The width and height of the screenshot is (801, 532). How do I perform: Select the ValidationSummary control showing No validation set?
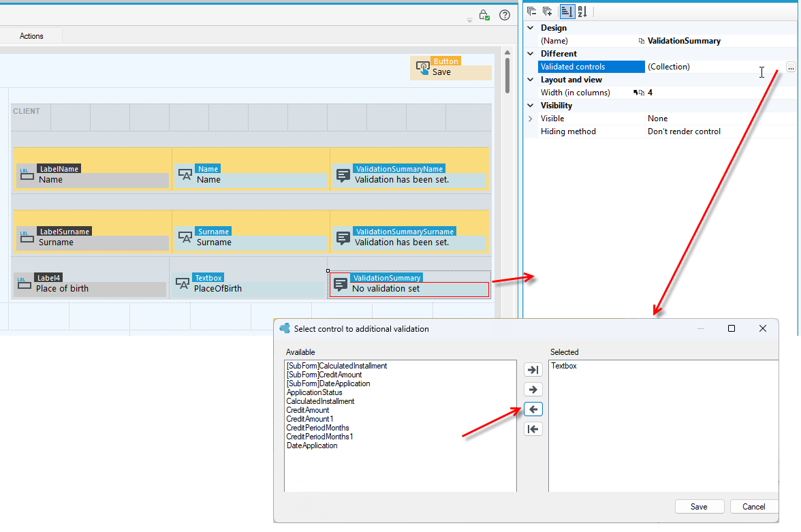[x=409, y=284]
